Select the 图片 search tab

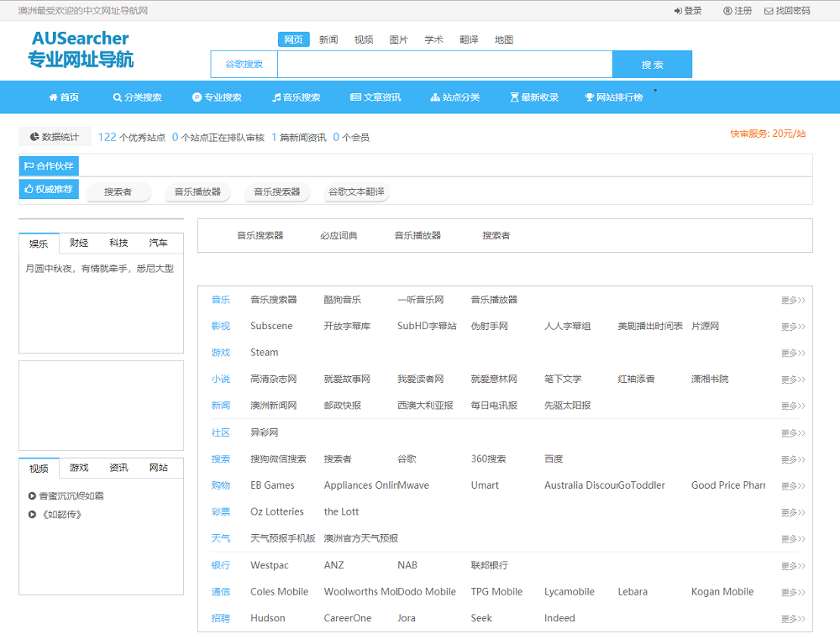click(398, 39)
